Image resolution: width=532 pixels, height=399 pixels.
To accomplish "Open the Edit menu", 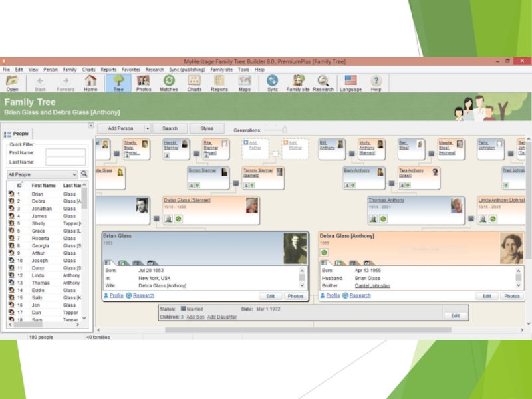I will coord(19,70).
